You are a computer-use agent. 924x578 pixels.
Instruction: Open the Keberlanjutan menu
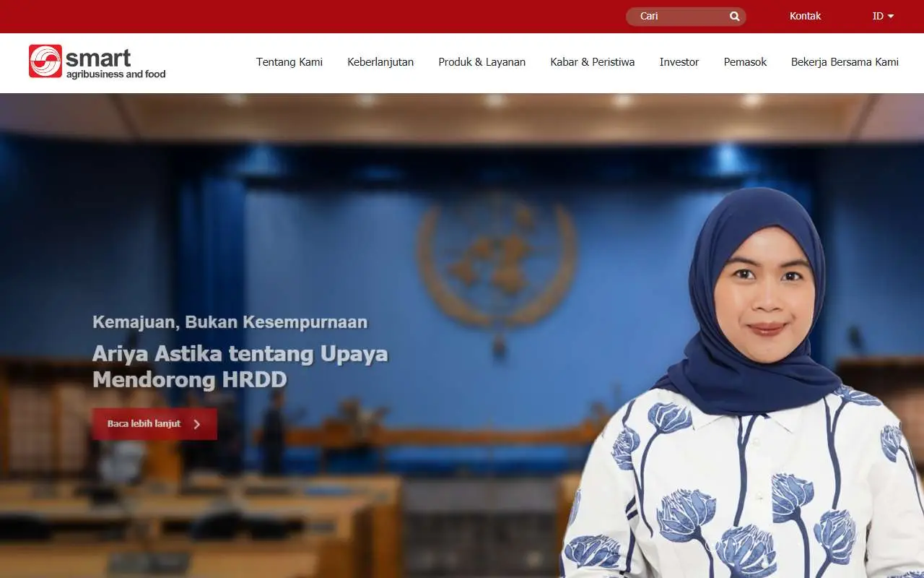click(380, 62)
